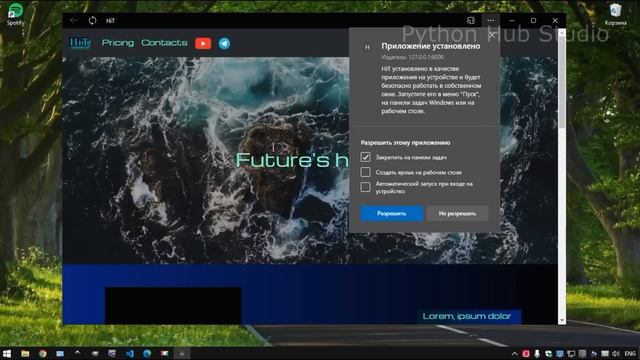Open Visual Studio Code from taskbar

[x=130, y=353]
